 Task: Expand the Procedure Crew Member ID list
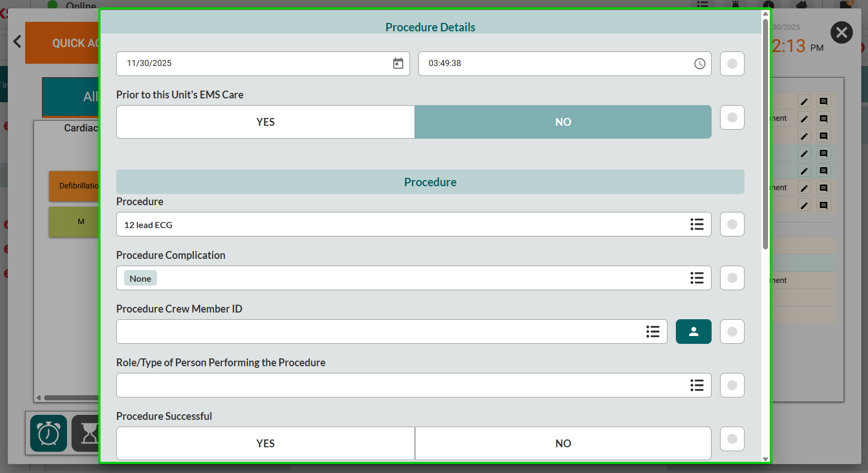pos(652,332)
